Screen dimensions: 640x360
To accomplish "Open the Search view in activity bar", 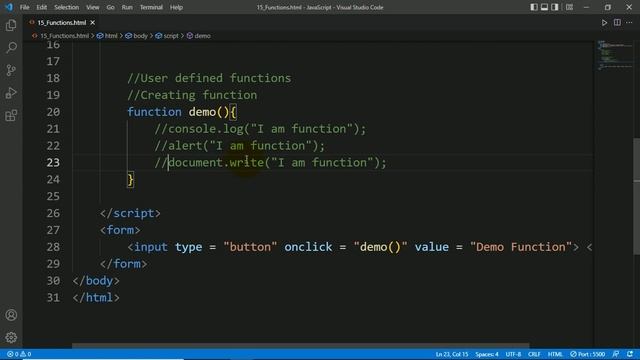I will [x=11, y=48].
